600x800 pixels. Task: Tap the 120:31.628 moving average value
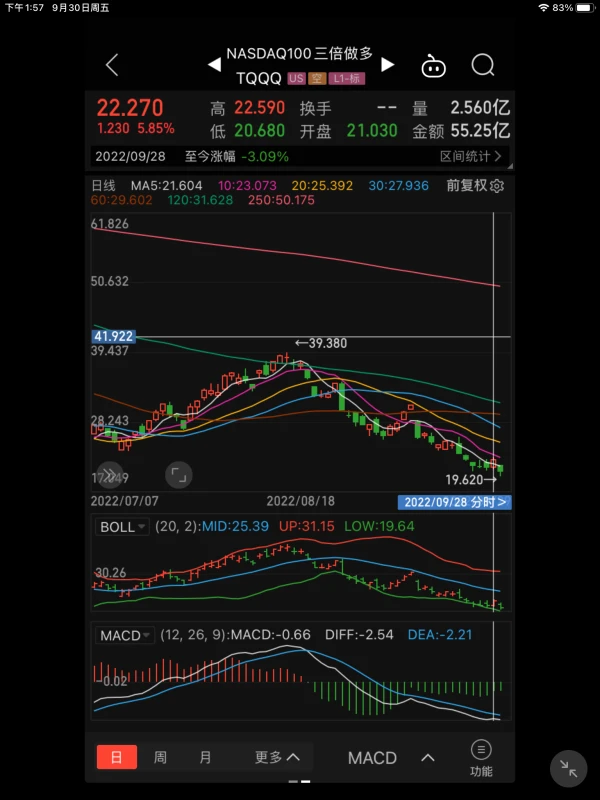(x=200, y=200)
